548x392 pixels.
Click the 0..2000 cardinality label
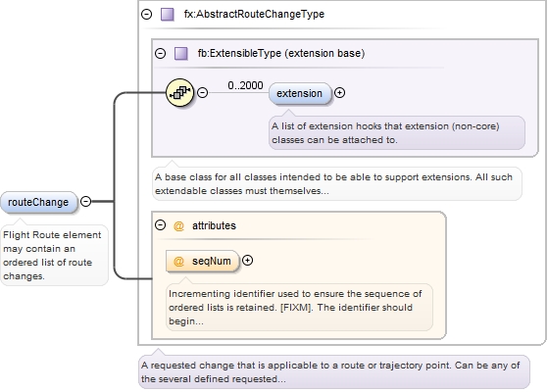click(245, 85)
